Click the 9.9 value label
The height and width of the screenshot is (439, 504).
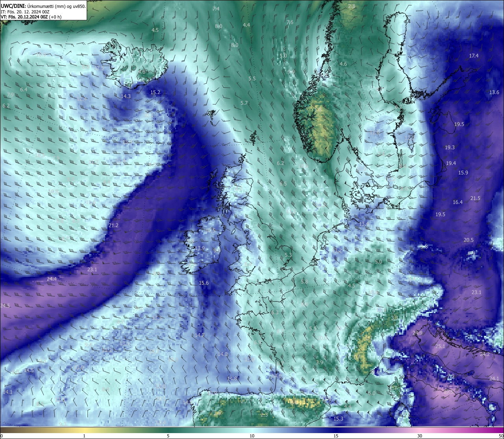pyautogui.click(x=291, y=72)
